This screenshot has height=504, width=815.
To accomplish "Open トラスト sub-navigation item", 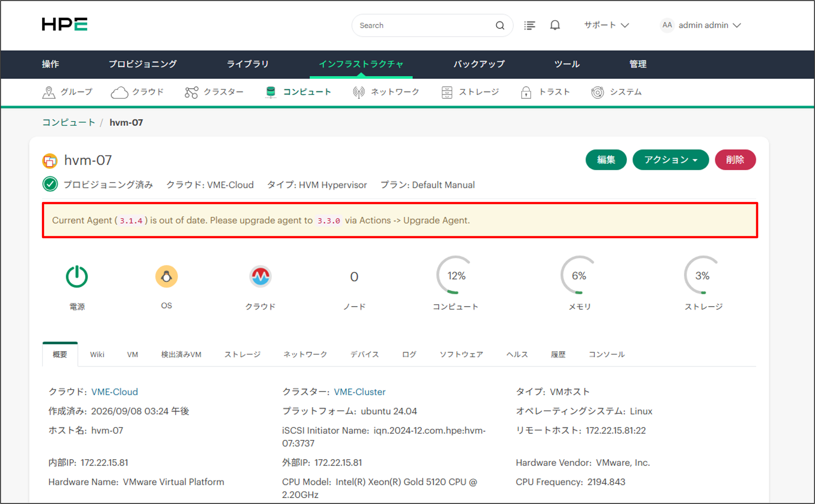I will click(x=545, y=92).
